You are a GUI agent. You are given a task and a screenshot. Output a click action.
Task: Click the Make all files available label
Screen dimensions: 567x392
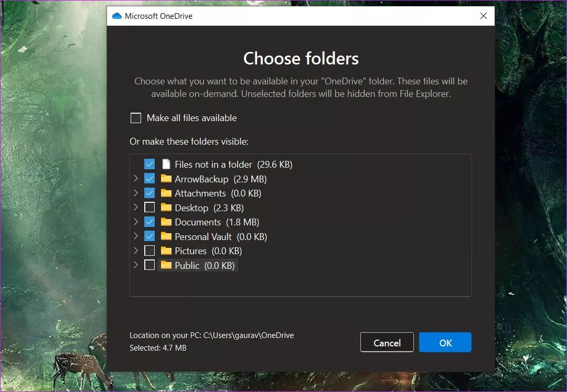191,118
